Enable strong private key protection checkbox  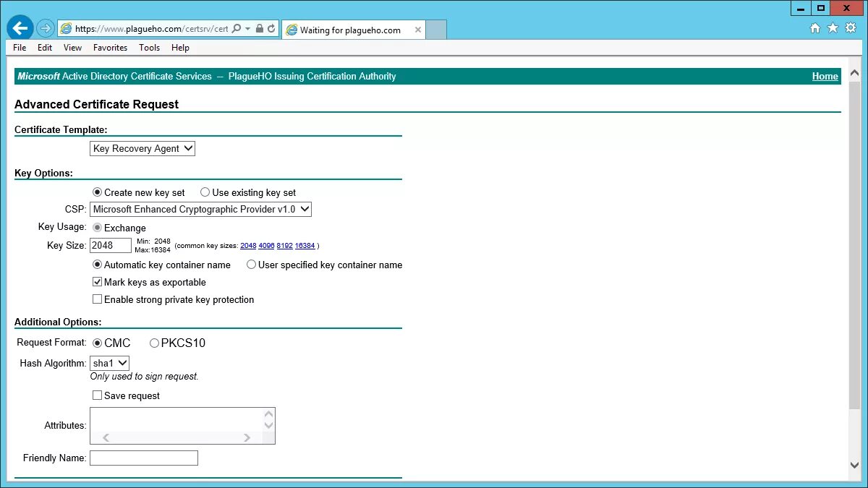point(98,299)
